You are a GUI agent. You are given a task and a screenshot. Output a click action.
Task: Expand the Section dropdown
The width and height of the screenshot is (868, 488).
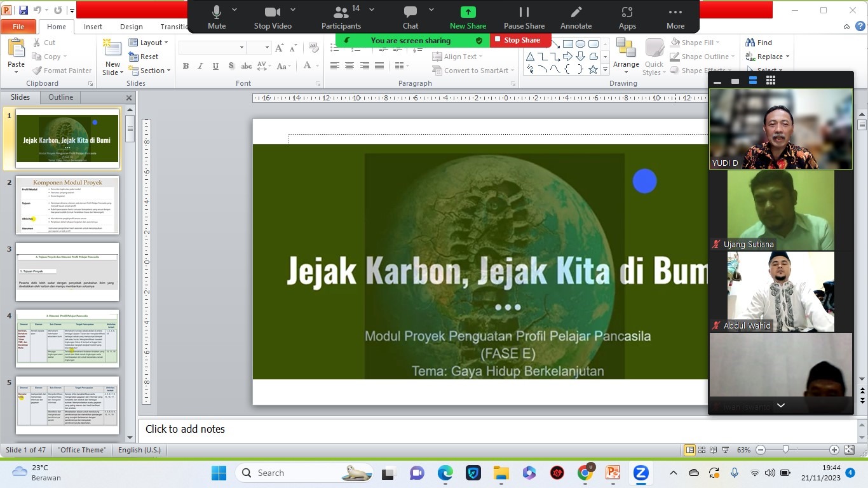pos(150,71)
